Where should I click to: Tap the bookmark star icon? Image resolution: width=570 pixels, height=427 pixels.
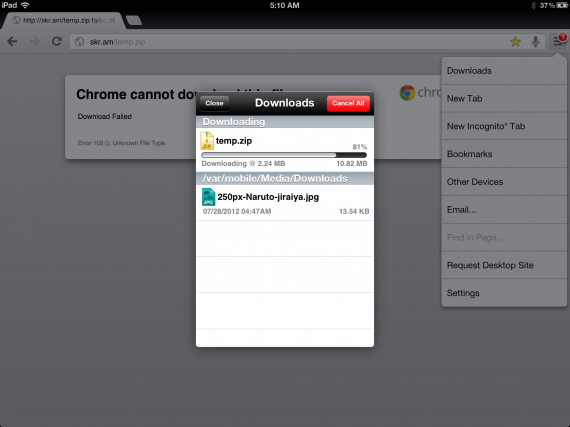pos(515,42)
